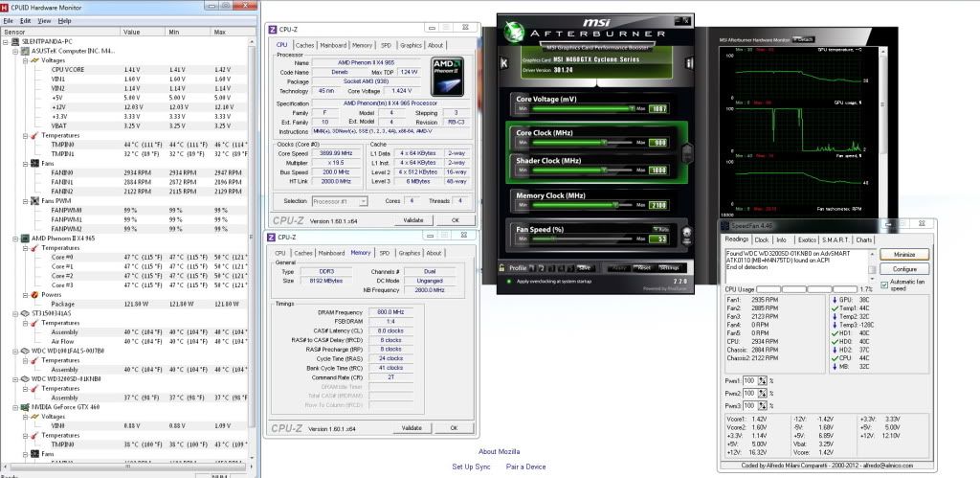Click Validate in the top CPU-Z window

[413, 220]
